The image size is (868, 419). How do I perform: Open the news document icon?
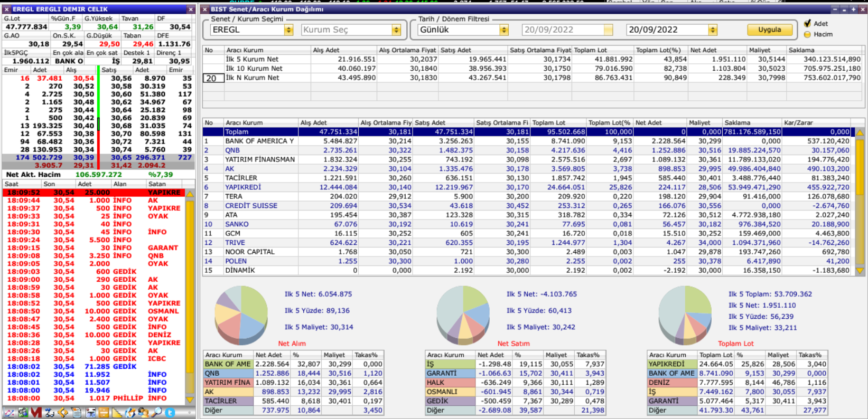(77, 412)
